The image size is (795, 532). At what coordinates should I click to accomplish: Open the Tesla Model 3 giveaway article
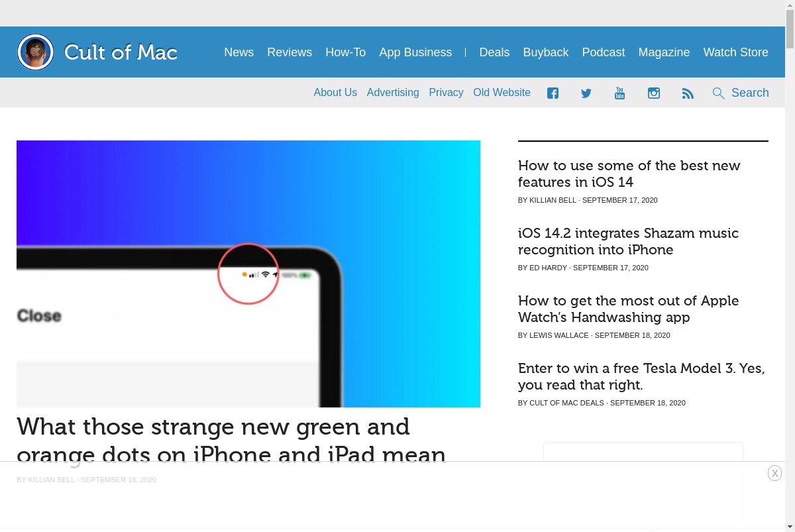click(x=641, y=376)
